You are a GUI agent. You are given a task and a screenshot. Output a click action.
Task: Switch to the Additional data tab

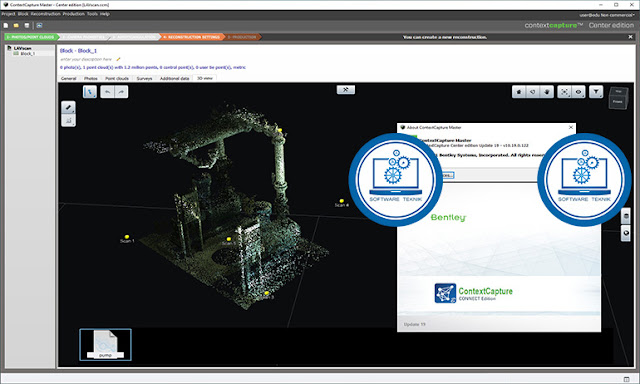coord(174,78)
